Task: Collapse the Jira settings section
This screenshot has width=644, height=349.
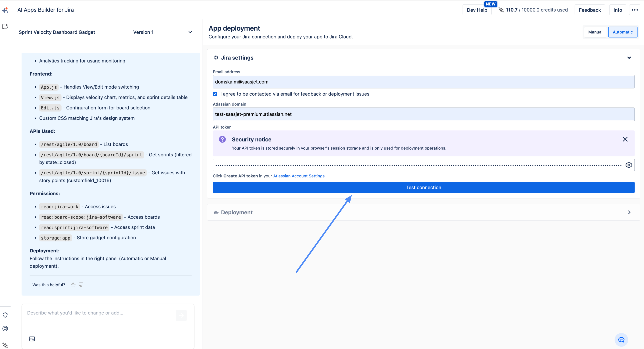Action: pos(629,58)
